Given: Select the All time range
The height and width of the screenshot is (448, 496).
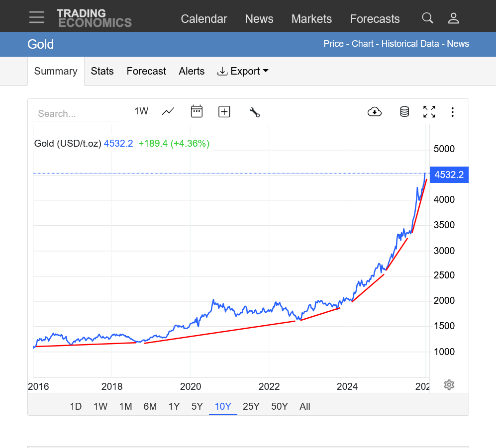Looking at the screenshot, I should (305, 406).
